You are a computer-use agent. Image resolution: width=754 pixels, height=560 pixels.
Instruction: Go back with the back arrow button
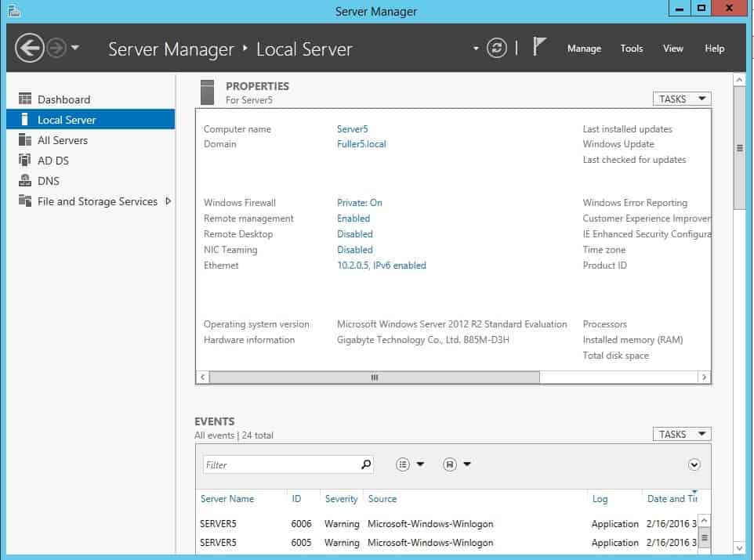(x=29, y=48)
